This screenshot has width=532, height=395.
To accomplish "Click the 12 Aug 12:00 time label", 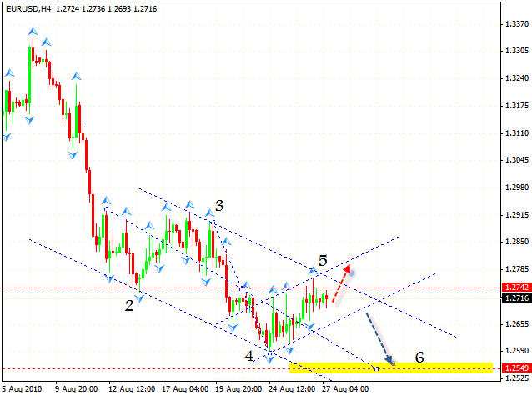I will 132,388.
